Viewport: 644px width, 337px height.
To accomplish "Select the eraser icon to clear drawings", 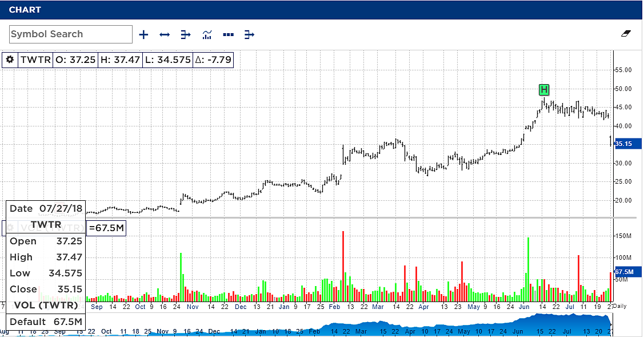I will [626, 33].
